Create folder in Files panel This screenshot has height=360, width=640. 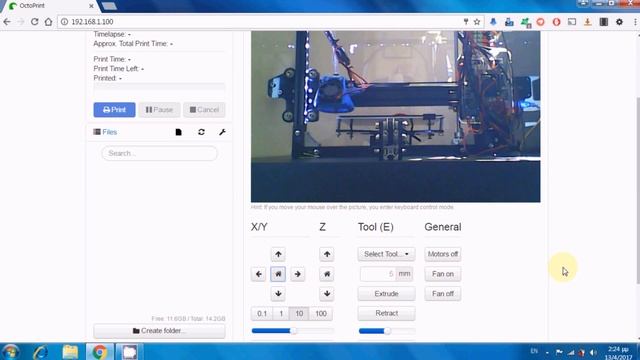pos(159,331)
